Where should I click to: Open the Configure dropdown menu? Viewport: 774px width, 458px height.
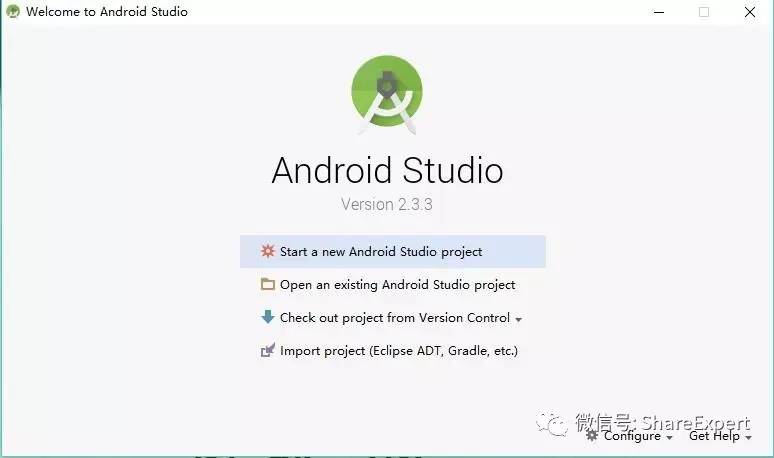(638, 436)
